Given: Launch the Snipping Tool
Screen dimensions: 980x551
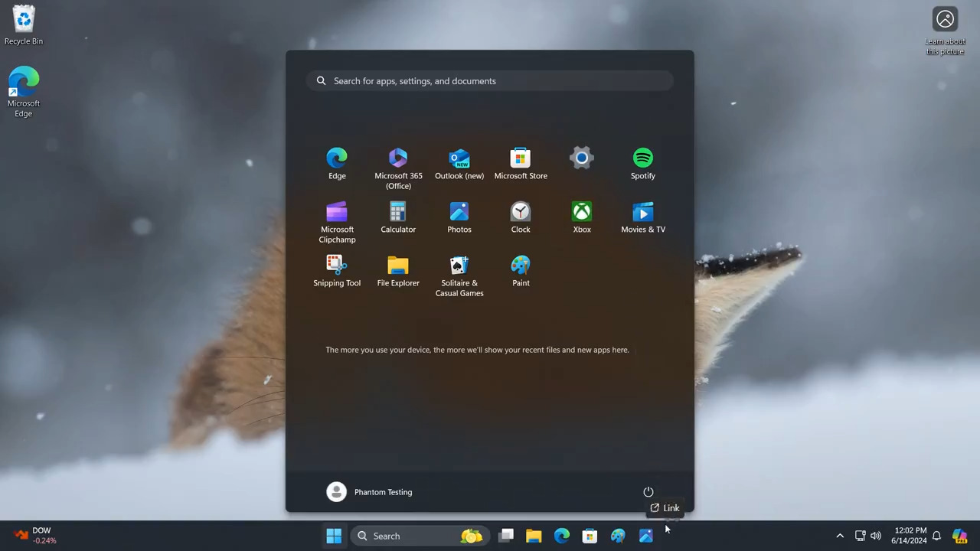Looking at the screenshot, I should tap(337, 272).
